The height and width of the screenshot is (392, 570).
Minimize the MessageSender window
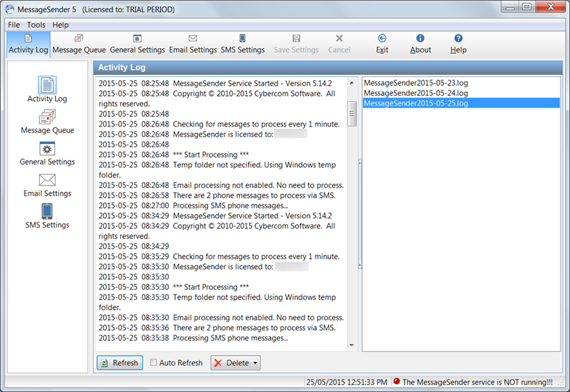click(510, 7)
